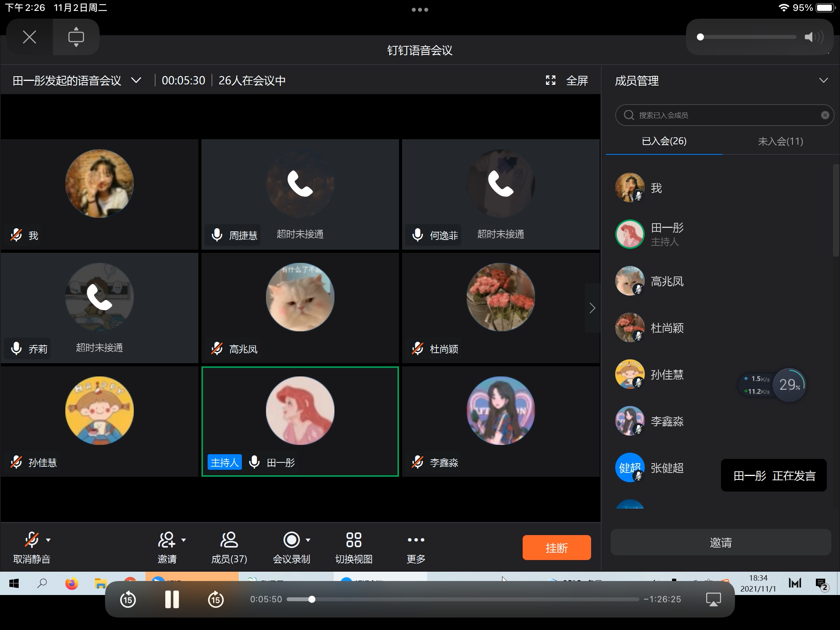Screen dimensions: 840x630
Task: Click mic icon on 乔莉 tile
Action: 16,348
